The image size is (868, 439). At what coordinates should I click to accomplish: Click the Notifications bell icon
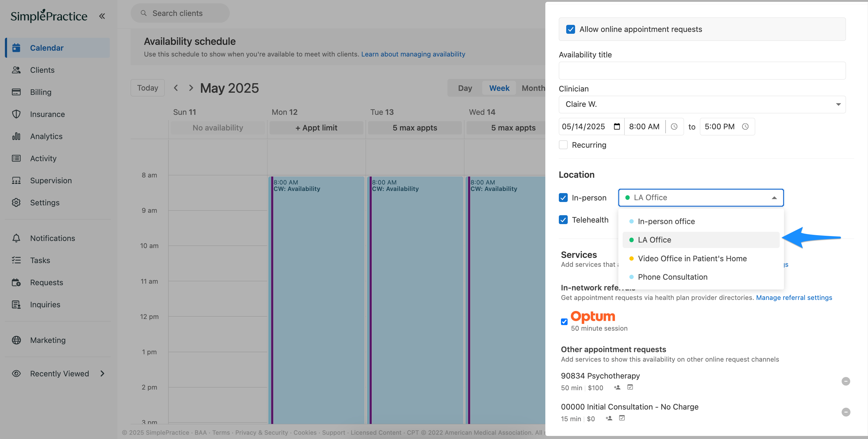coord(16,238)
